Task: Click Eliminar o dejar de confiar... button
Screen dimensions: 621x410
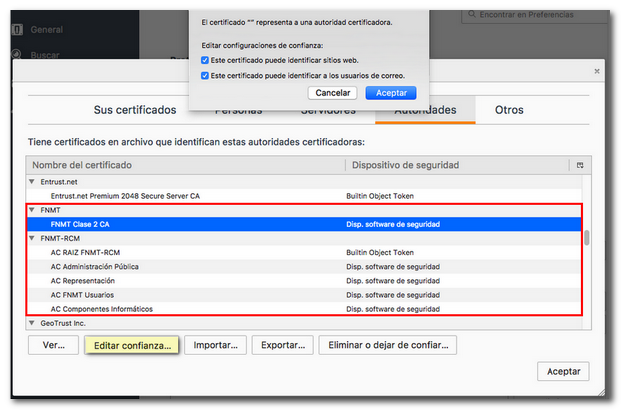Action: tap(388, 345)
